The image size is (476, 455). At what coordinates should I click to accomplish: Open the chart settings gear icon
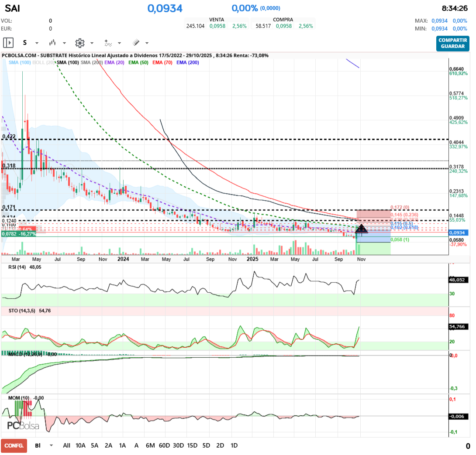pos(79,43)
